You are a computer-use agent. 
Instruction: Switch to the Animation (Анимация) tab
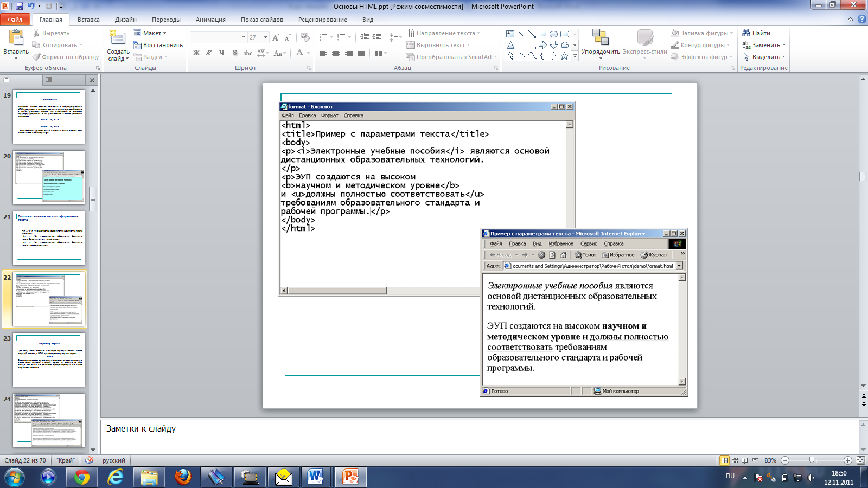point(210,20)
